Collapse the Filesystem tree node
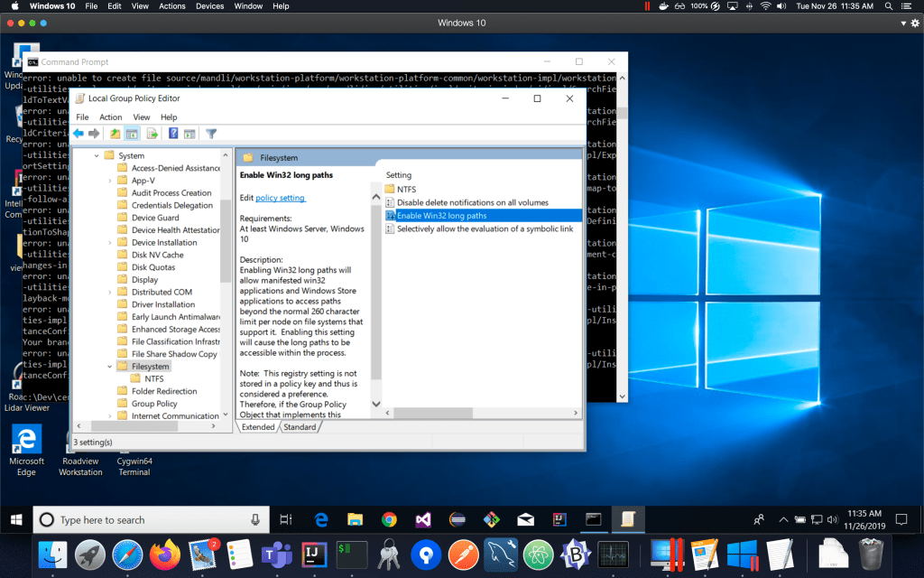The height and width of the screenshot is (578, 924). (110, 367)
